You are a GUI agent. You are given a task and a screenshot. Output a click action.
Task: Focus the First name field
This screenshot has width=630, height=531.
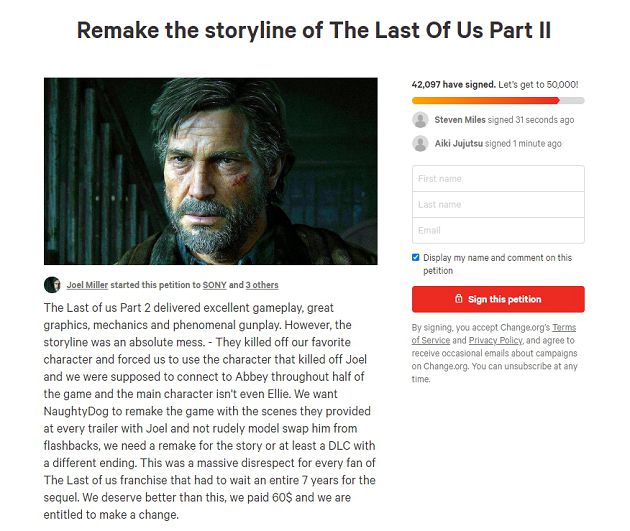pyautogui.click(x=498, y=179)
